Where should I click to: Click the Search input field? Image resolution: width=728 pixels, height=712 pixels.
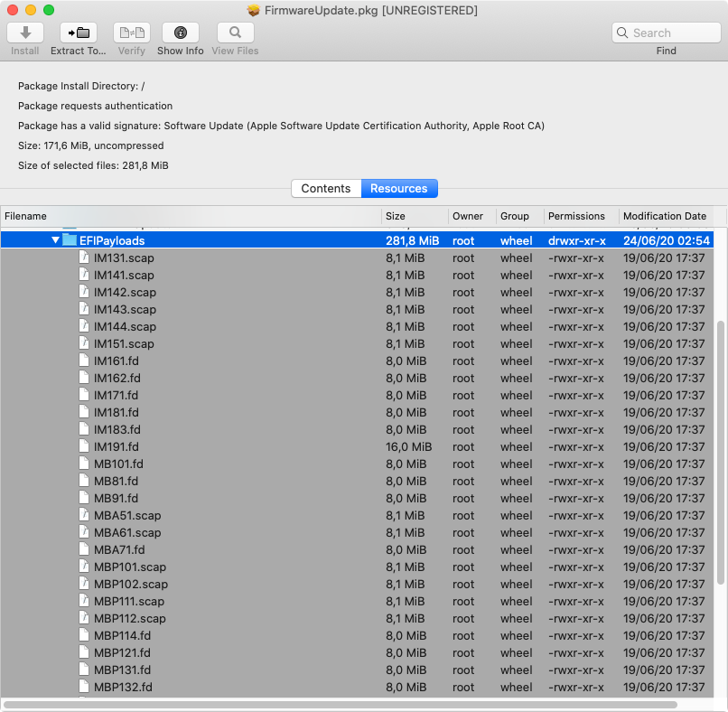pos(667,33)
